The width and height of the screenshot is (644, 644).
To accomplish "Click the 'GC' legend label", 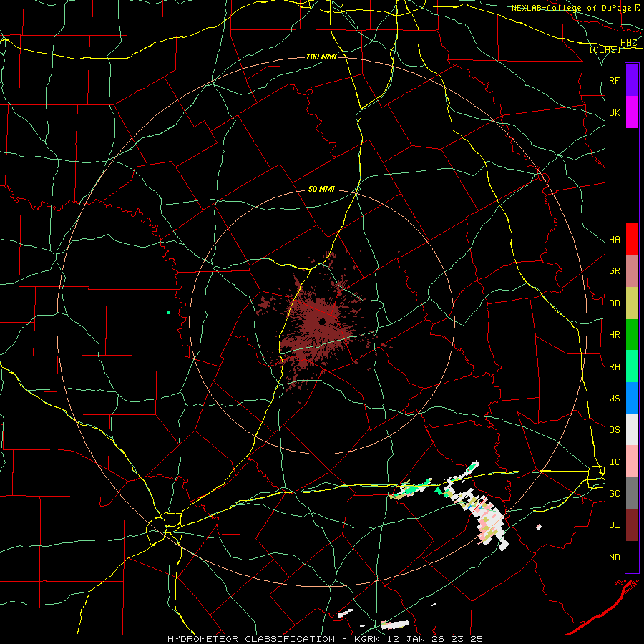I will (x=614, y=494).
